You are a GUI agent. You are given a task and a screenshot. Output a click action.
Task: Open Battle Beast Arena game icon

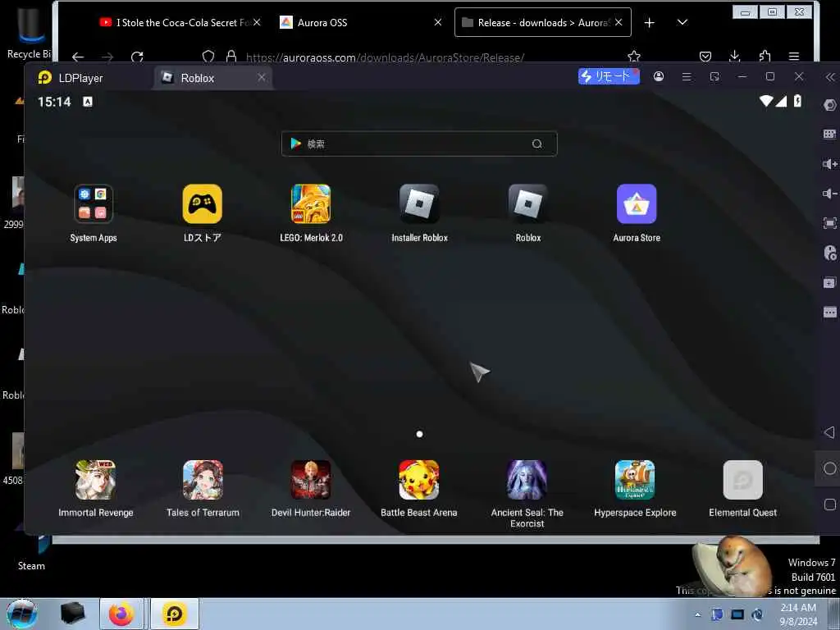point(419,480)
